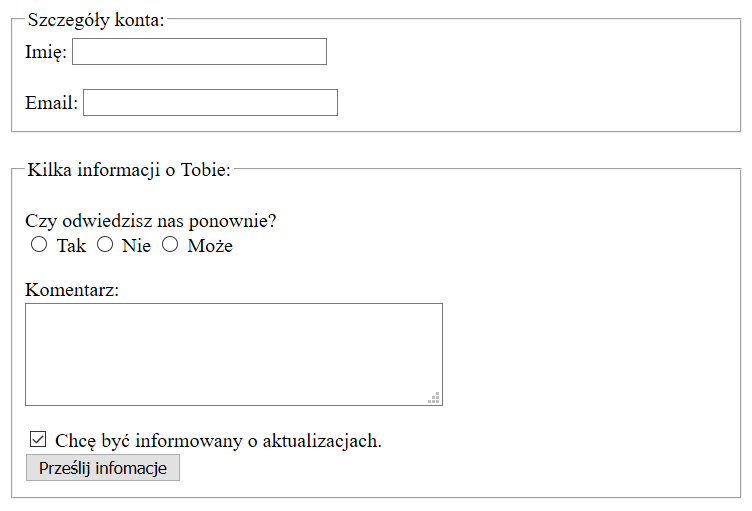
Task: Click the Szczegóły konta legend
Action: pyautogui.click(x=96, y=20)
